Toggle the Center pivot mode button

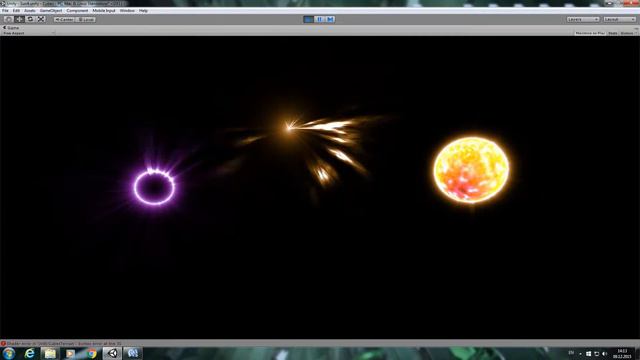pos(64,20)
